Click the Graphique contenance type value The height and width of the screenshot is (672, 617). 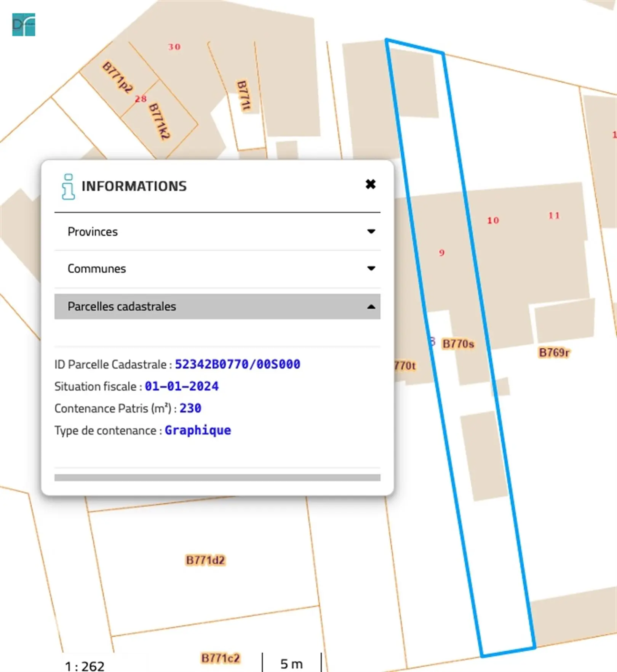point(198,431)
